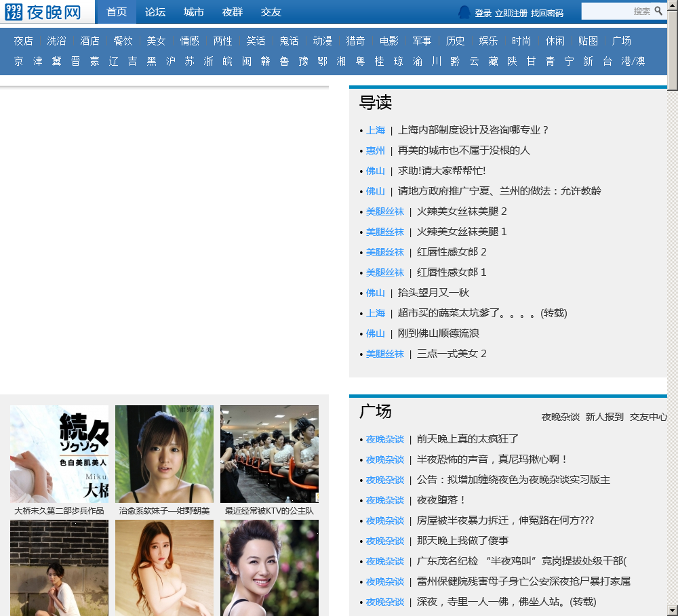The height and width of the screenshot is (616, 678).
Task: Select the 沪 province link
Action: tap(171, 62)
